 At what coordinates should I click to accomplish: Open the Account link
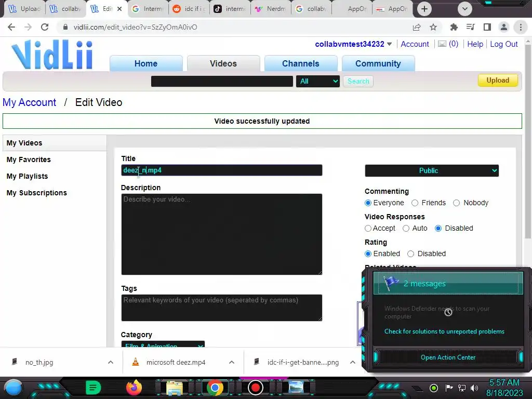tap(415, 44)
